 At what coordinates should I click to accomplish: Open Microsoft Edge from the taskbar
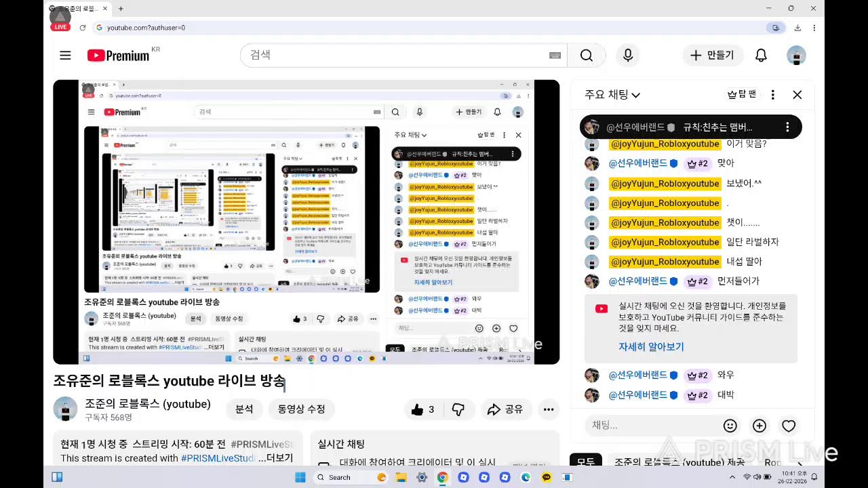(x=526, y=477)
